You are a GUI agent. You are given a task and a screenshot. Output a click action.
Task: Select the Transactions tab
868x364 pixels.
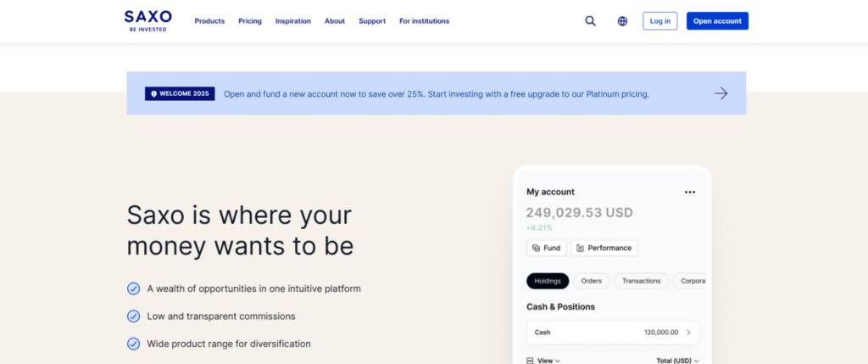coord(641,281)
